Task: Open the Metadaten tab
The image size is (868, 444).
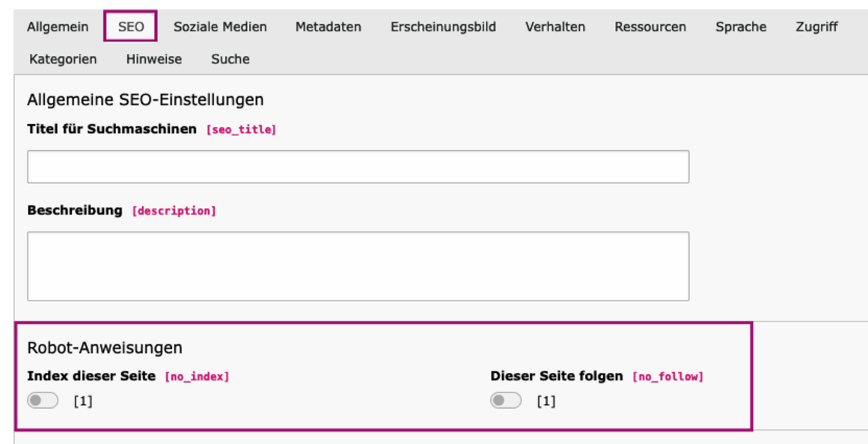Action: pyautogui.click(x=328, y=27)
